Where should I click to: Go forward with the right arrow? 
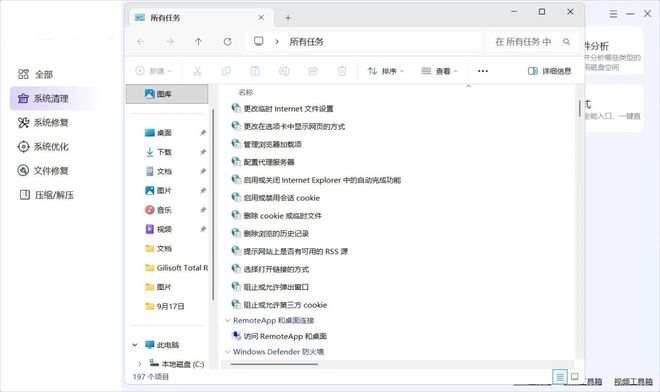(170, 42)
